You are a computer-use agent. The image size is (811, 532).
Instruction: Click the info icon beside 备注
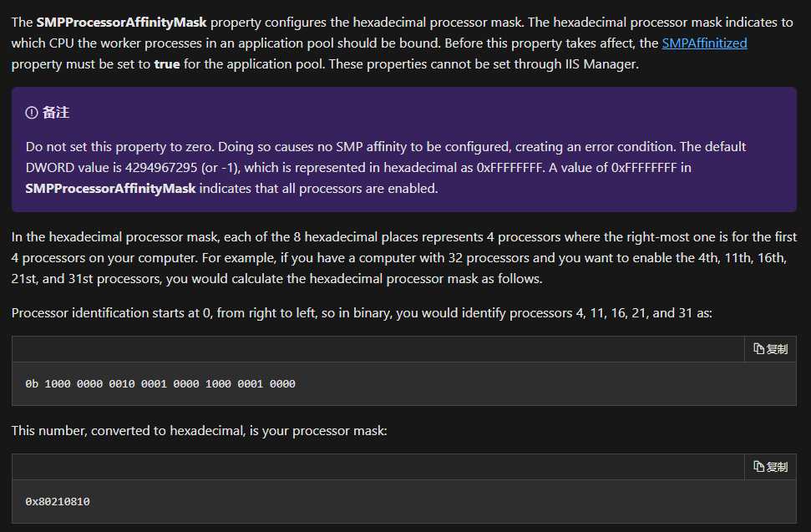[x=32, y=112]
